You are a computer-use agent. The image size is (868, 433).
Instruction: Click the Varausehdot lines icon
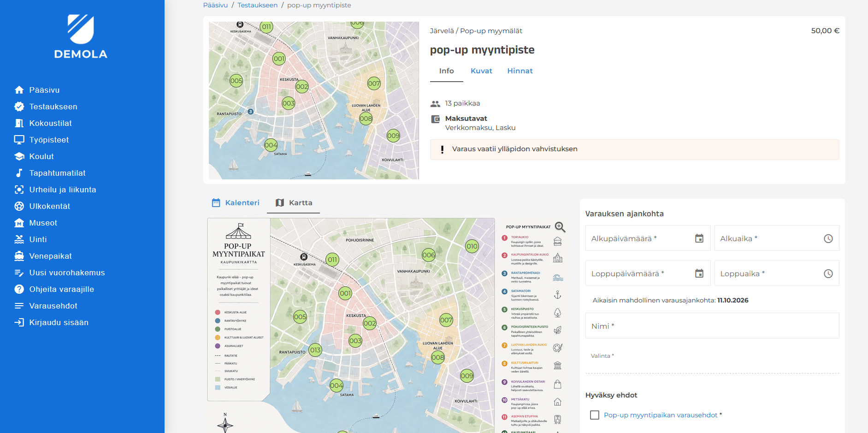19,306
